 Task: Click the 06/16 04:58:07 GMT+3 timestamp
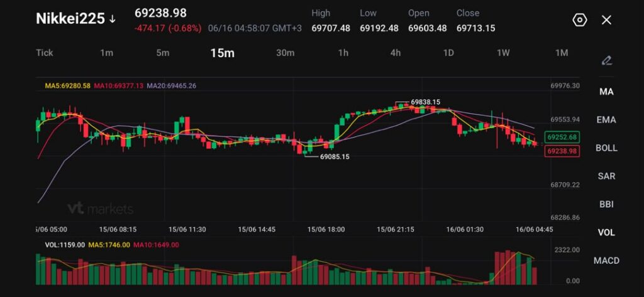(255, 28)
